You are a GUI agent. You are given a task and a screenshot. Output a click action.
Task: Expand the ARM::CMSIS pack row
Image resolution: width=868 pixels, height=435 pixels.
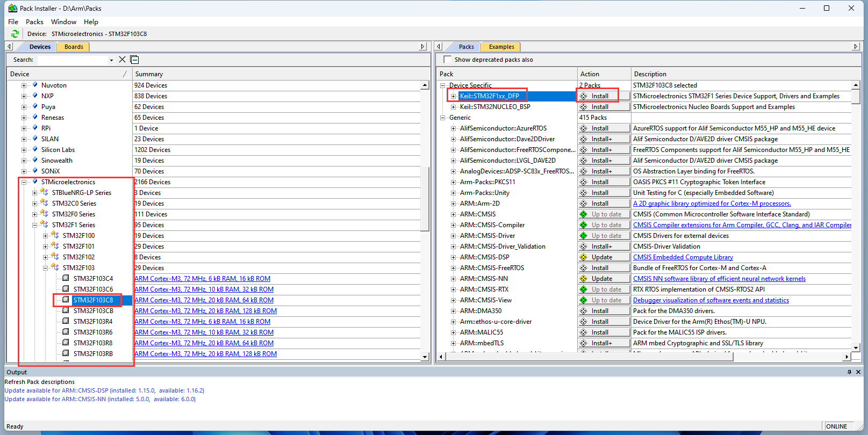tap(453, 214)
